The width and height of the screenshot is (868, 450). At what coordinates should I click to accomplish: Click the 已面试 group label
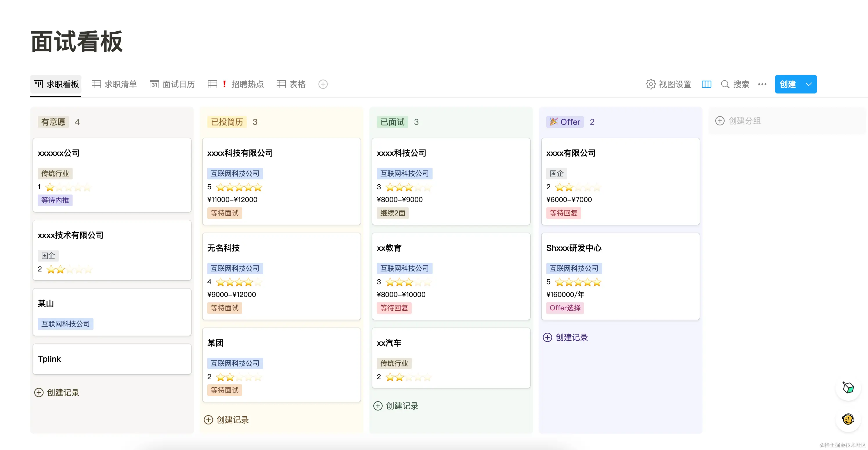(392, 122)
